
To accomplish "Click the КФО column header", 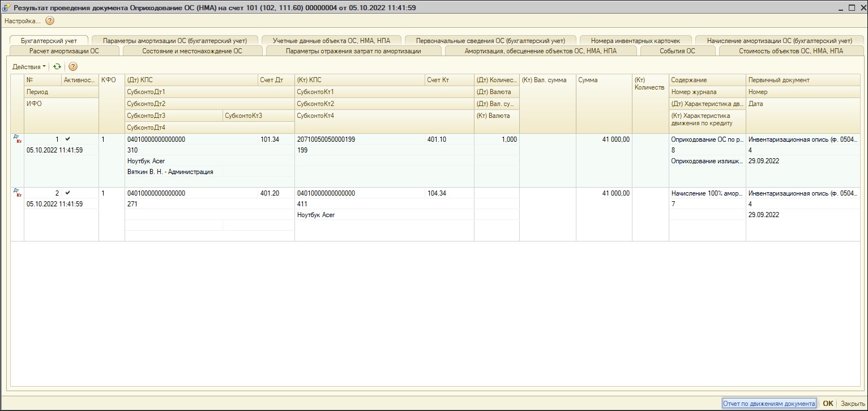I will click(112, 104).
